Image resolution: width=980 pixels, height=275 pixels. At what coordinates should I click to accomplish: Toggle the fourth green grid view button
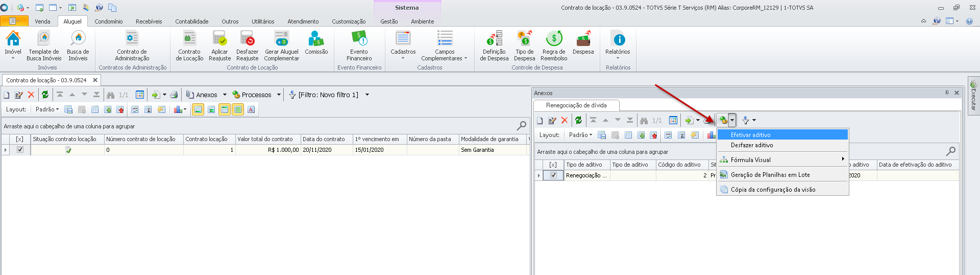pos(238,109)
